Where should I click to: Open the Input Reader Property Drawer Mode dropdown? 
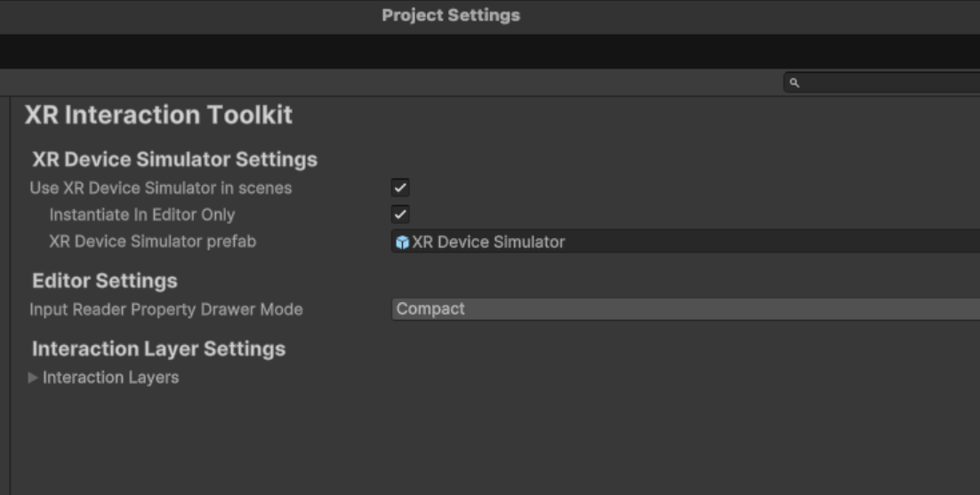coord(686,309)
